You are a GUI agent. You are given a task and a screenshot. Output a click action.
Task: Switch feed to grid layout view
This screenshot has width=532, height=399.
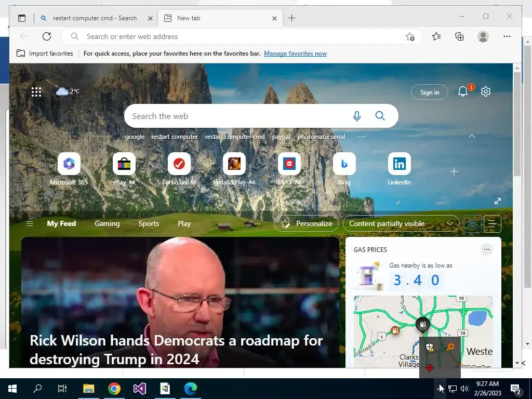[473, 224]
